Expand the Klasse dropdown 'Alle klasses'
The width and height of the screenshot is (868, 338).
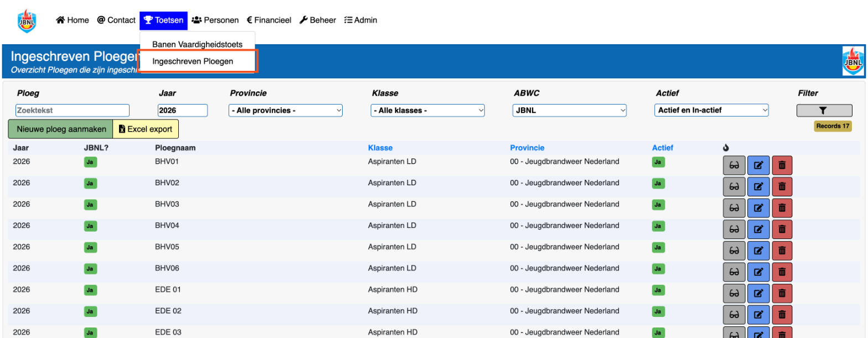point(428,111)
